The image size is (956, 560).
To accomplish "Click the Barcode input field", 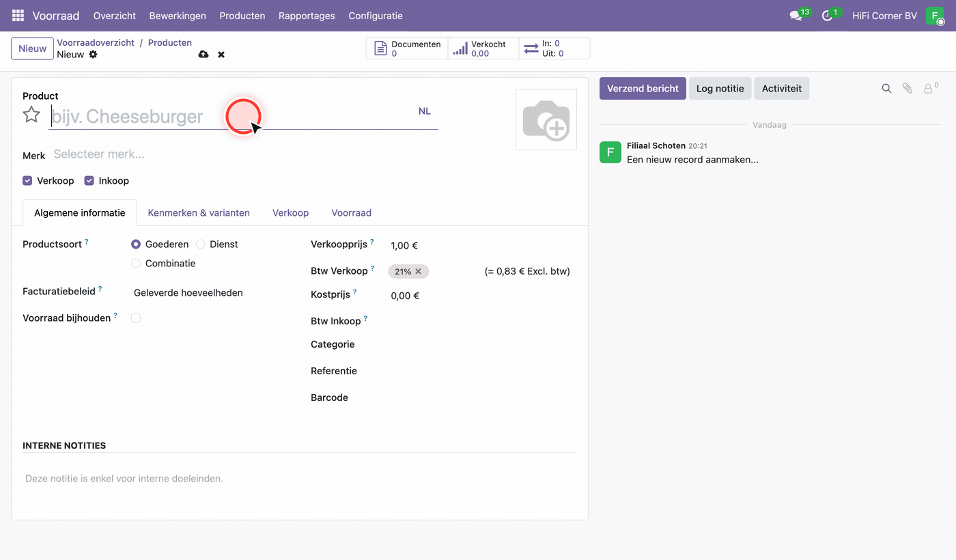I will (483, 398).
